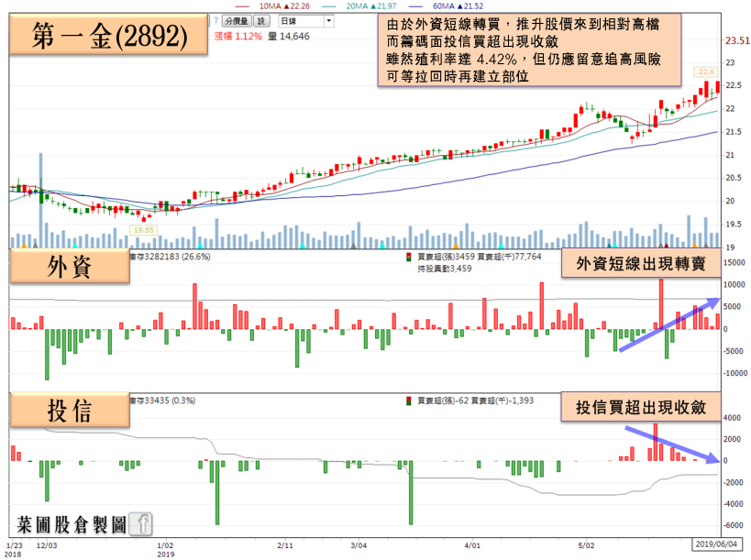Image resolution: width=751 pixels, height=560 pixels.
Task: Click the 2019/06/04 date tag on axis
Action: [716, 544]
